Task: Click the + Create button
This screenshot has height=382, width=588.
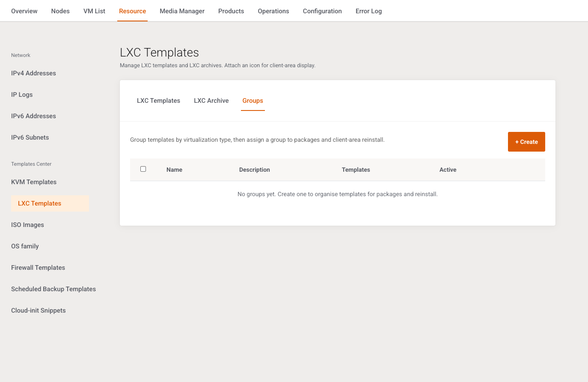Action: 526,142
